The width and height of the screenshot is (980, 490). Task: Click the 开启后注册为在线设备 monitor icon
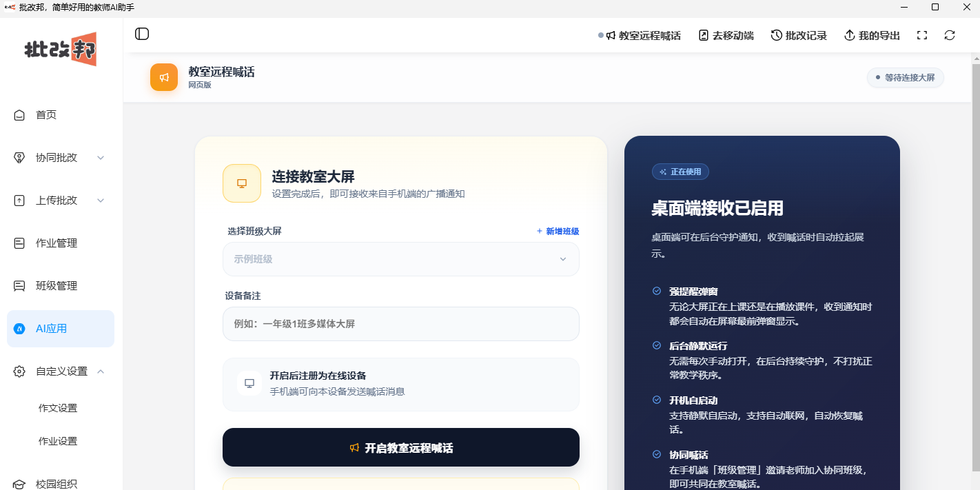[x=249, y=383]
